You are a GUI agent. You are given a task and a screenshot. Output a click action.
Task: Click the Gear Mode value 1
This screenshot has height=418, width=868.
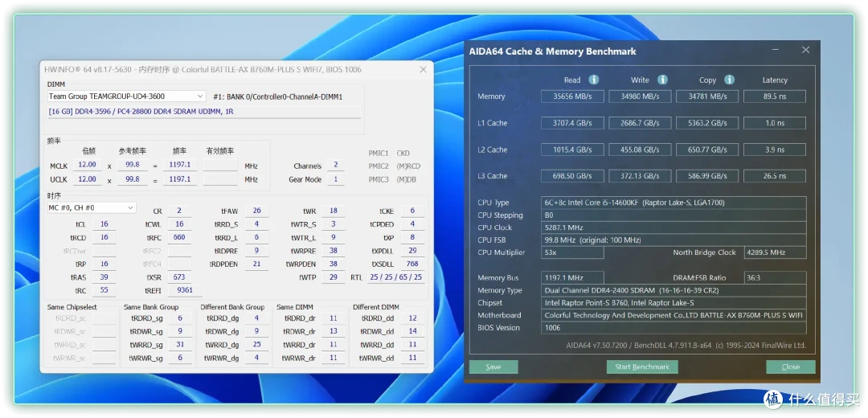[x=335, y=179]
